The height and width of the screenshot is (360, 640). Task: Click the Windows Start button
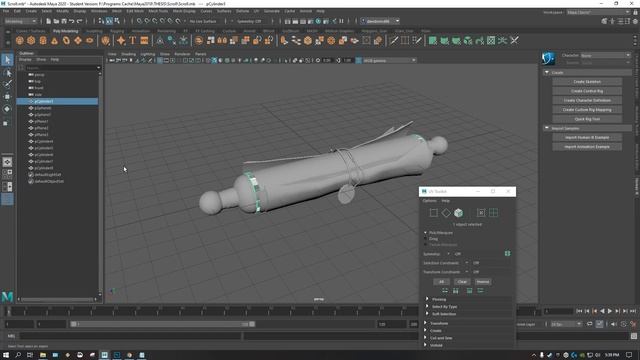pyautogui.click(x=6, y=355)
